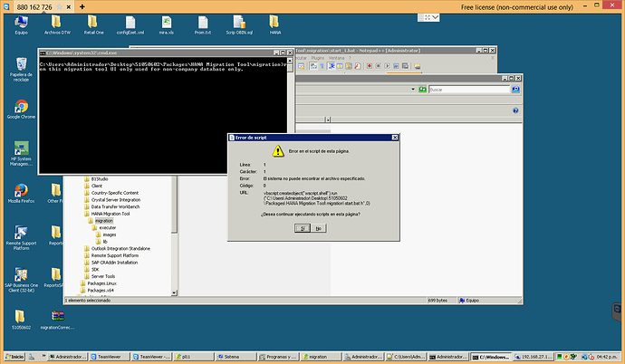Click Notepad++ stop recording macro icon

[379, 66]
